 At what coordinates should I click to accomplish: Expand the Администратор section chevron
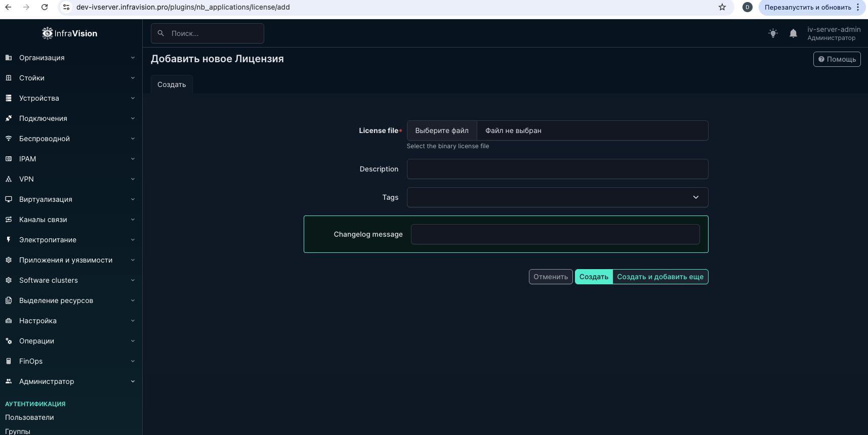pos(133,381)
